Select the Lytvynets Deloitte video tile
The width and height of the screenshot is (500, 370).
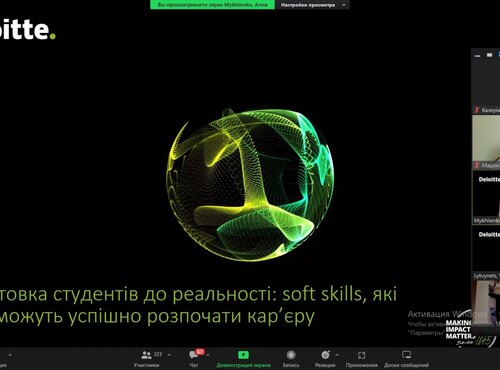tap(486, 253)
